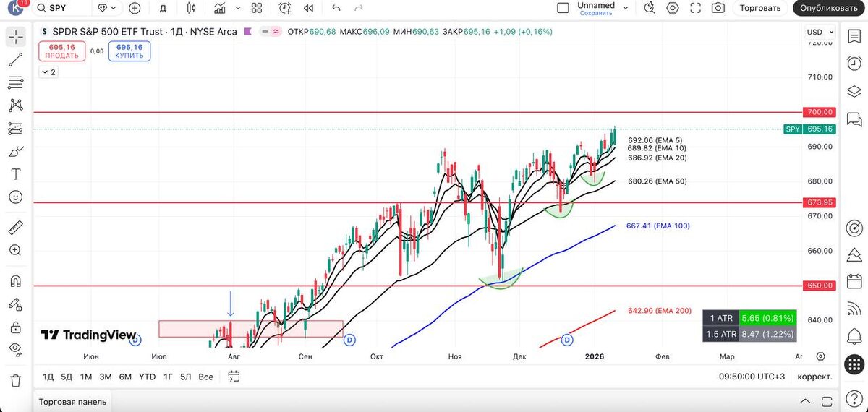Select the 5Л time range

pos(186,377)
